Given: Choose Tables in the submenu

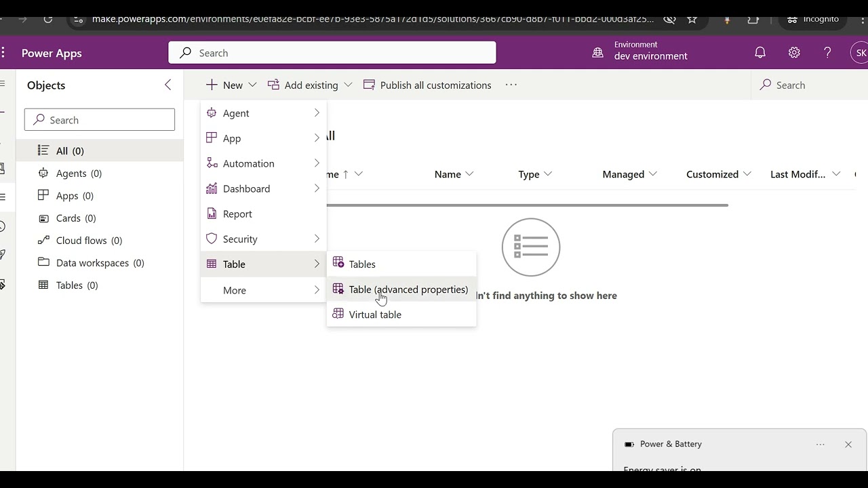Looking at the screenshot, I should point(401,264).
